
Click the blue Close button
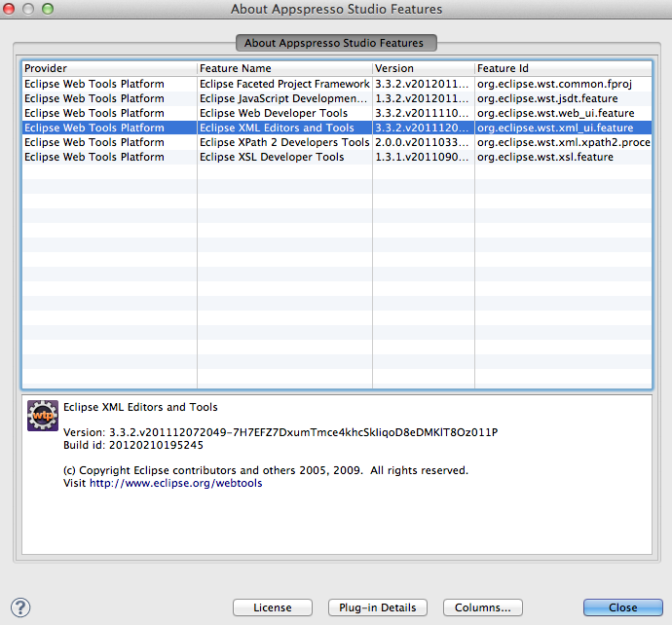(x=622, y=607)
